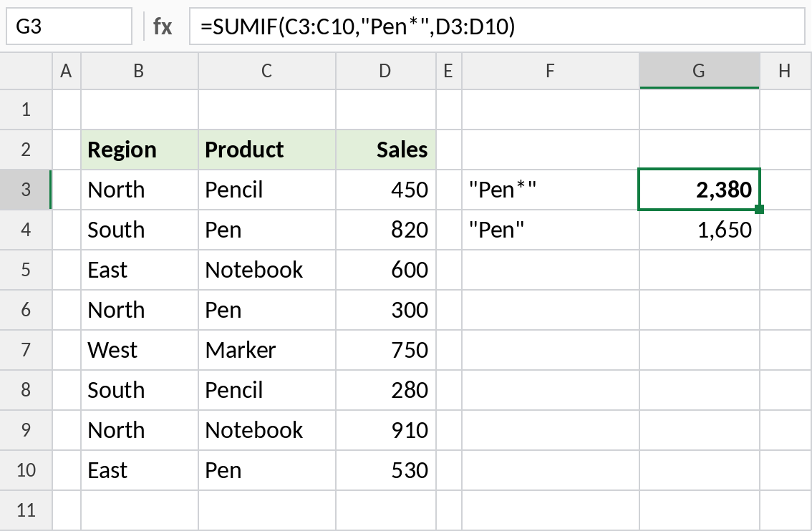Image resolution: width=812 pixels, height=531 pixels.
Task: Click the Notebook cell in row 9
Action: 266,430
